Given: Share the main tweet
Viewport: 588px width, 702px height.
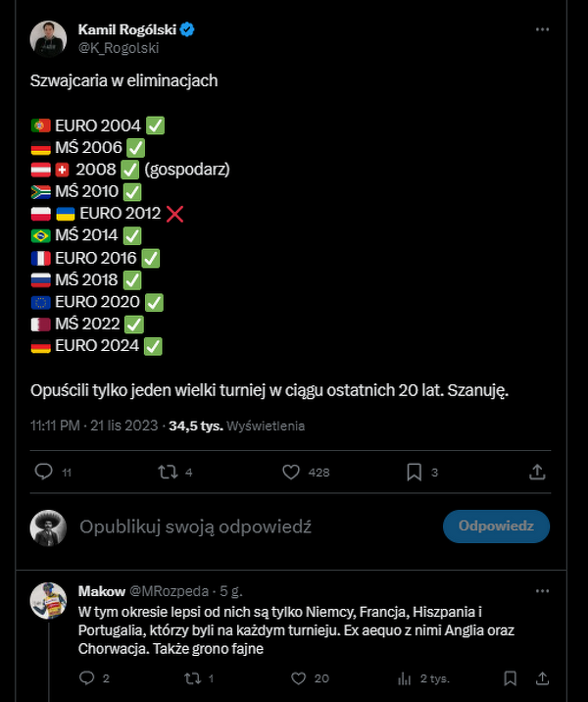Looking at the screenshot, I should coord(537,472).
